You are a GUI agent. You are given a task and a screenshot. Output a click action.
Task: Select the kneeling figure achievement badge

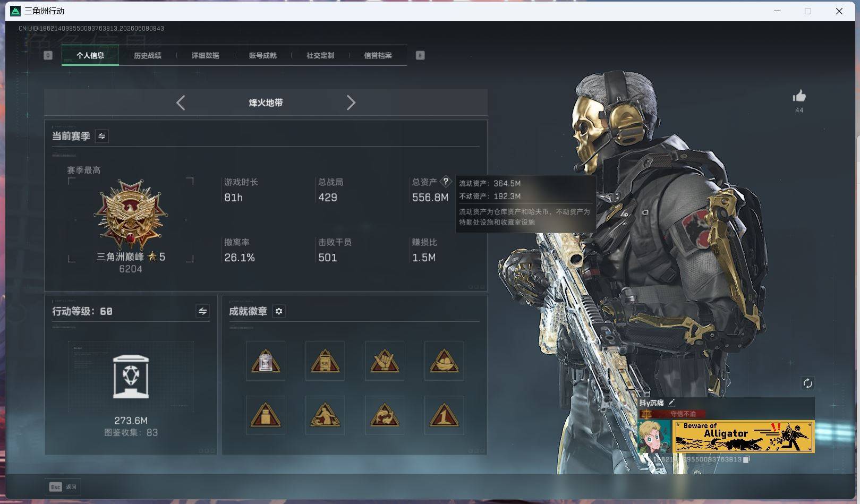(x=325, y=415)
